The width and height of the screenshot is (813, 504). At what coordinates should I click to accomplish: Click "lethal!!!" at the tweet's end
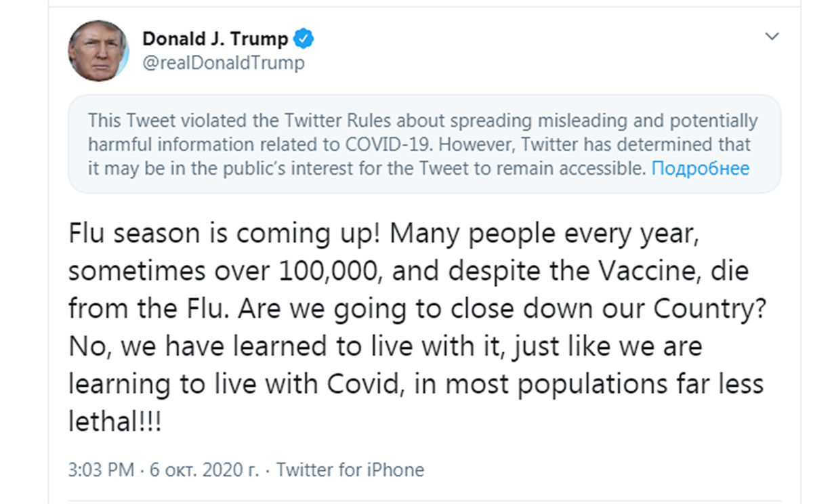tap(114, 422)
